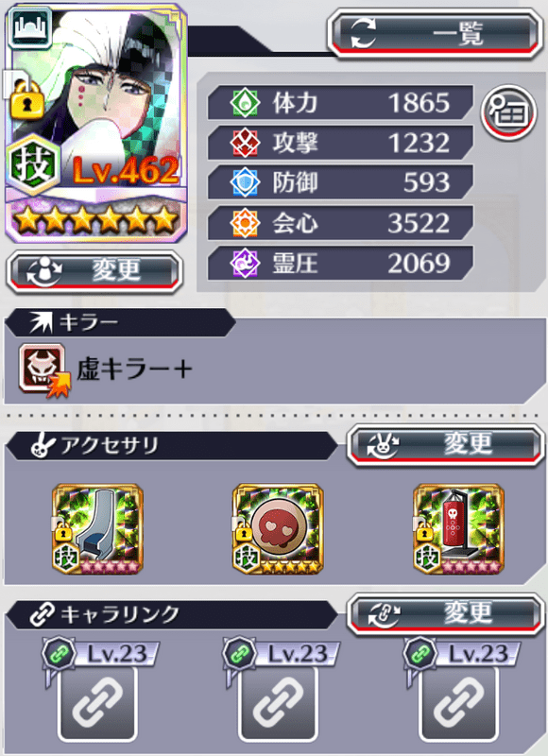Select the white chair accessory

click(98, 529)
